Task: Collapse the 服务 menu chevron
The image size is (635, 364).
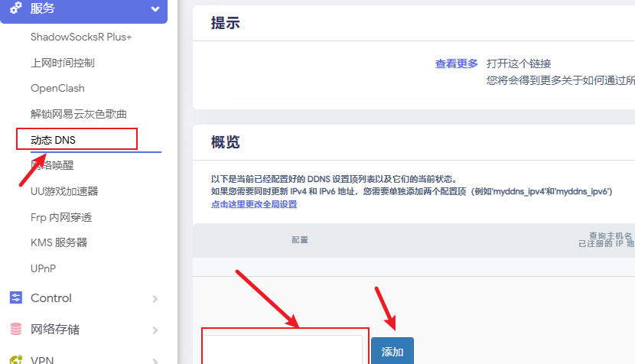Action: tap(155, 9)
